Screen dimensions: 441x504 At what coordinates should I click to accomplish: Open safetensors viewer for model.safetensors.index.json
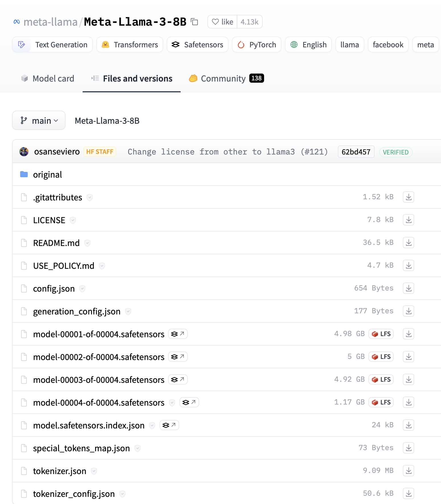point(169,425)
